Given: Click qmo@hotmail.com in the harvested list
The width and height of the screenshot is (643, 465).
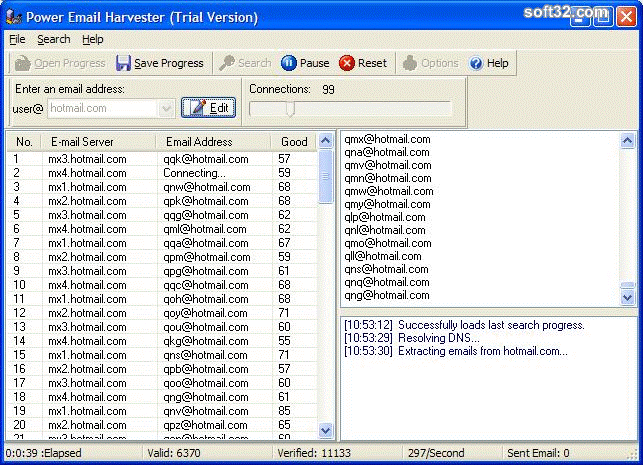Looking at the screenshot, I should pos(388,243).
